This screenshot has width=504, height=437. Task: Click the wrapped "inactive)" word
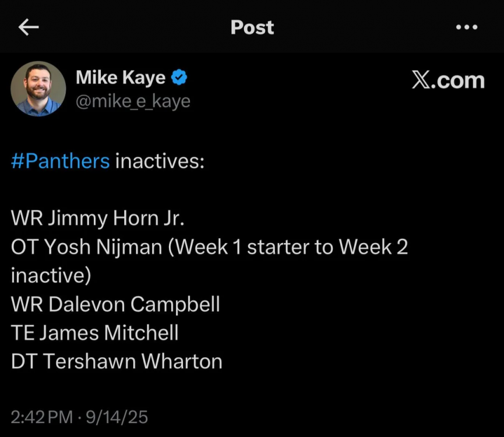(51, 276)
